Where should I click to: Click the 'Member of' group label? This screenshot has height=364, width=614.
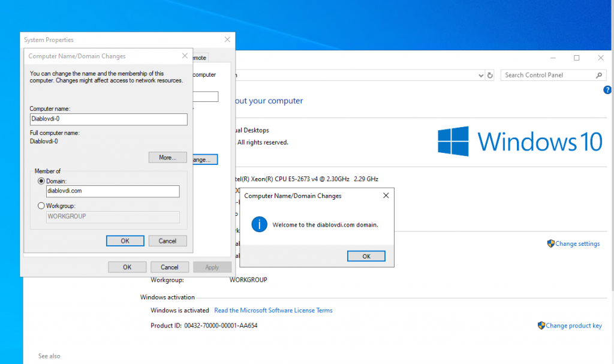(x=47, y=172)
